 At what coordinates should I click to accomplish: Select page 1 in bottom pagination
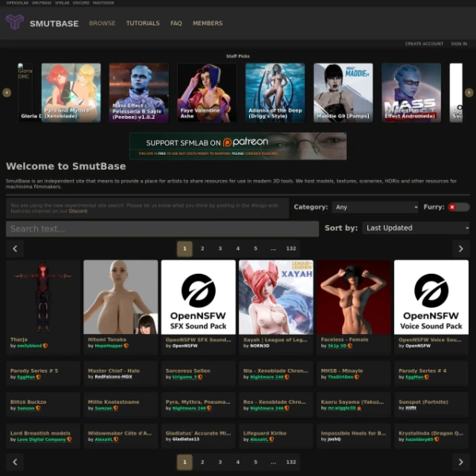tap(185, 462)
